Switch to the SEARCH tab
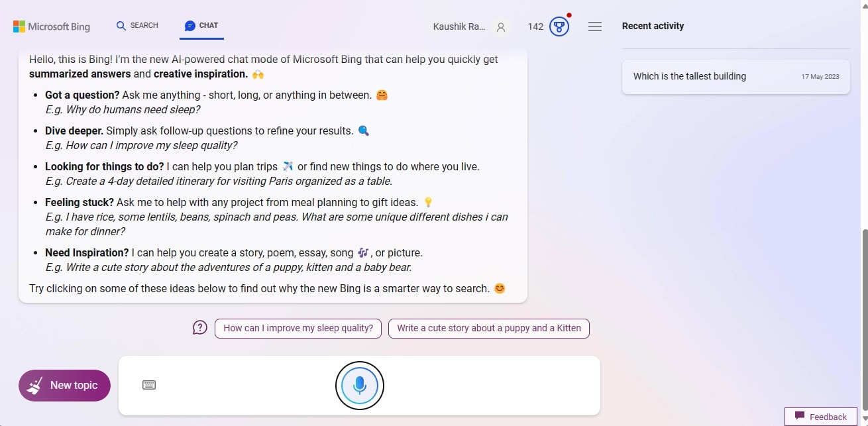 point(137,25)
